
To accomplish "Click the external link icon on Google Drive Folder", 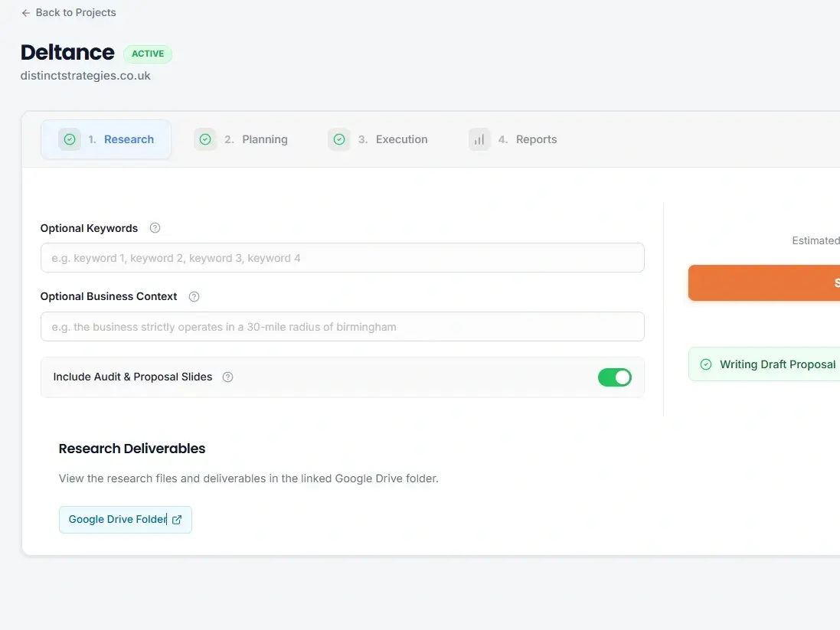I will (x=177, y=520).
